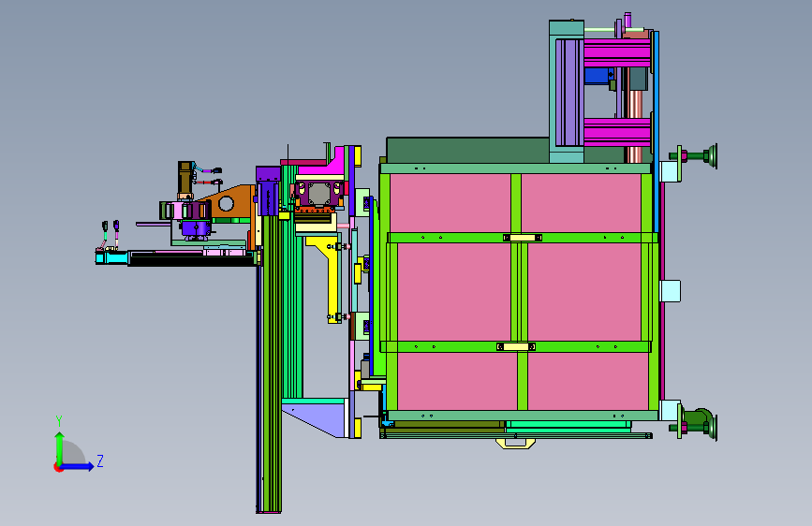Select the blue motor block on the top actuator
Image resolution: width=812 pixels, height=526 pixels.
598,76
